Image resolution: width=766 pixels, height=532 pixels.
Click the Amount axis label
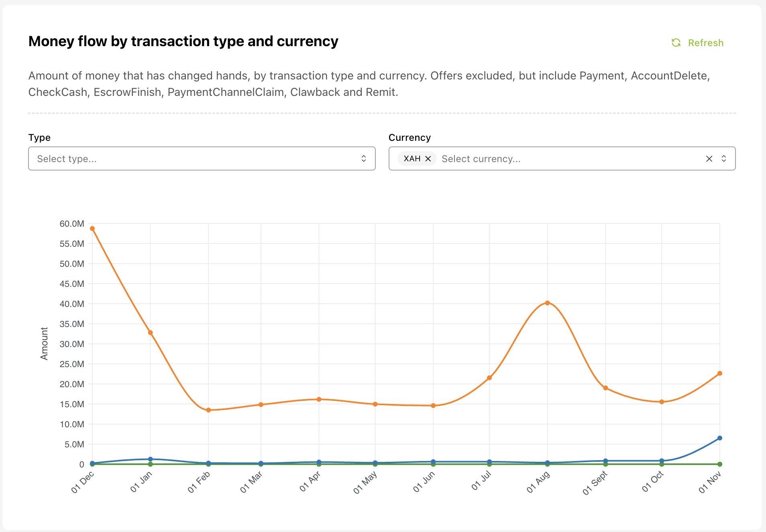point(44,344)
